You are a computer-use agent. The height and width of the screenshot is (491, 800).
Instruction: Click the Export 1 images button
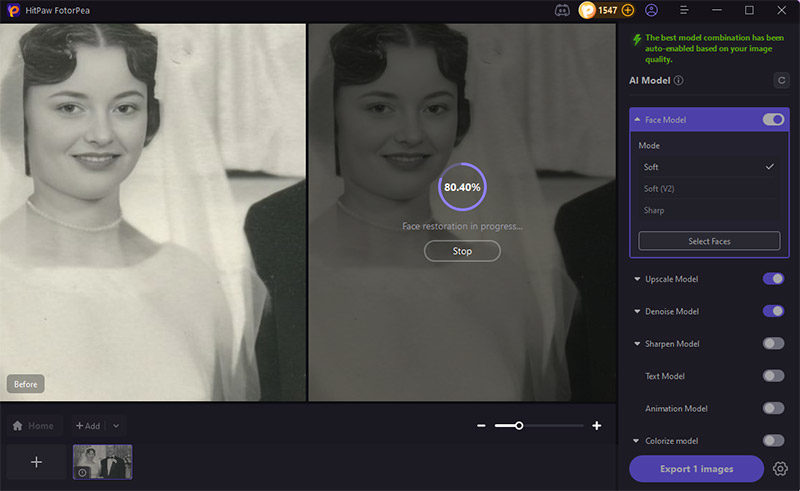696,468
